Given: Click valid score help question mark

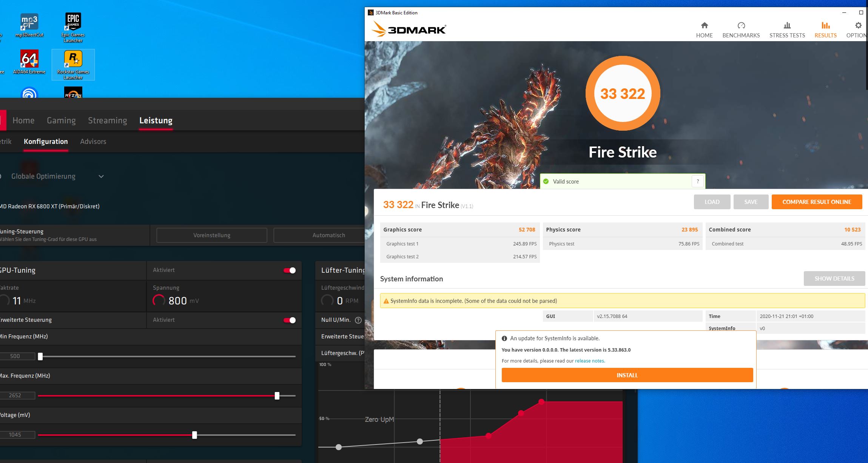Looking at the screenshot, I should point(697,181).
